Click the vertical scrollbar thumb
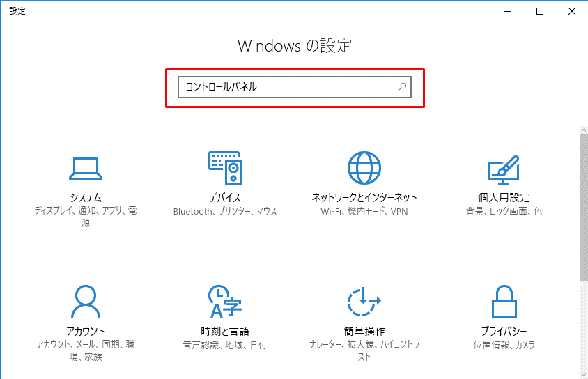 click(x=584, y=208)
